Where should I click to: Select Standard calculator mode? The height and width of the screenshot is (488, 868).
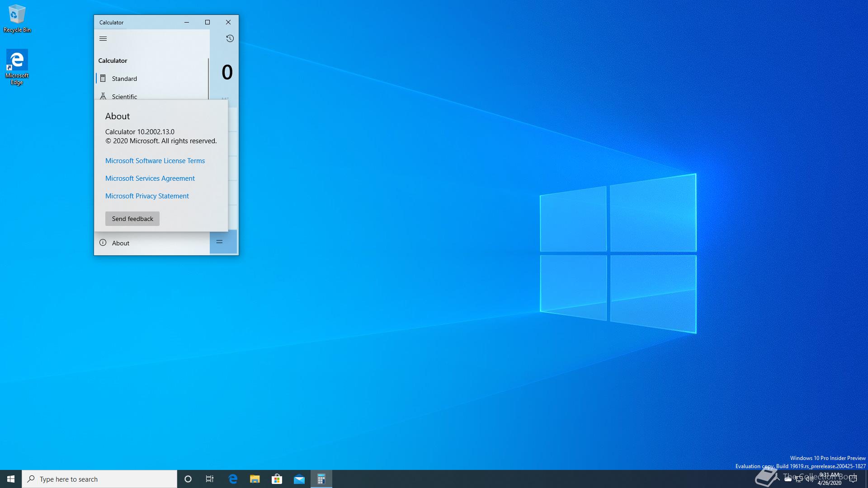tap(151, 79)
